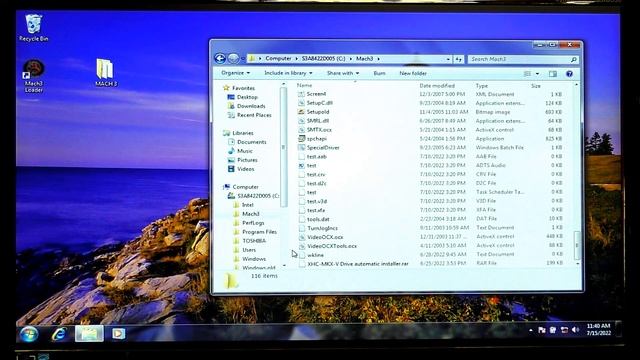Image resolution: width=640 pixels, height=360 pixels.
Task: Sort files by the Size column header
Action: (x=536, y=86)
